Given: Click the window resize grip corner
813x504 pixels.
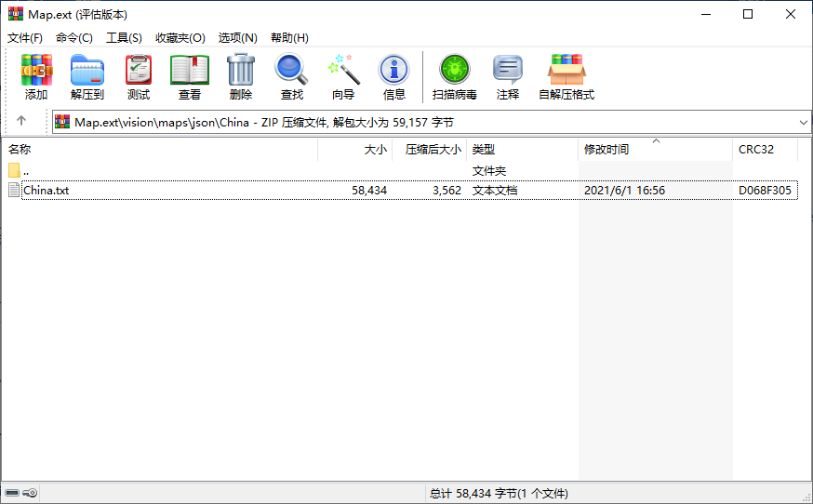Looking at the screenshot, I should [x=806, y=497].
